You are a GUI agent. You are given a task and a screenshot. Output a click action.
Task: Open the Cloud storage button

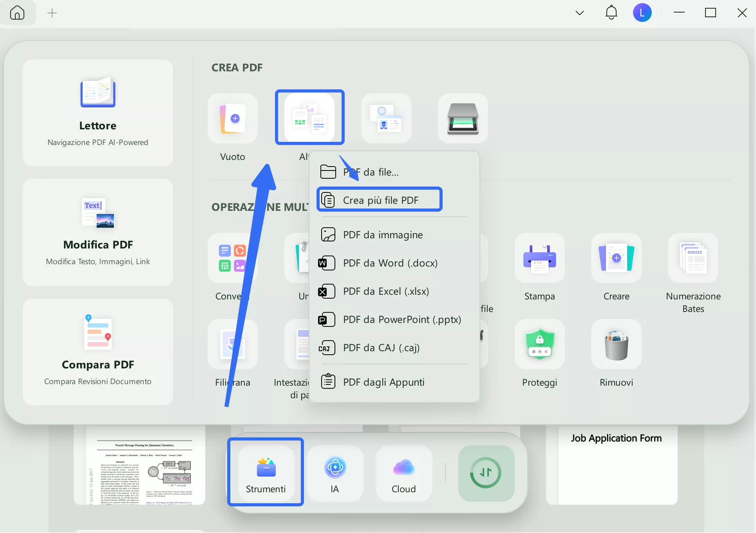tap(404, 473)
